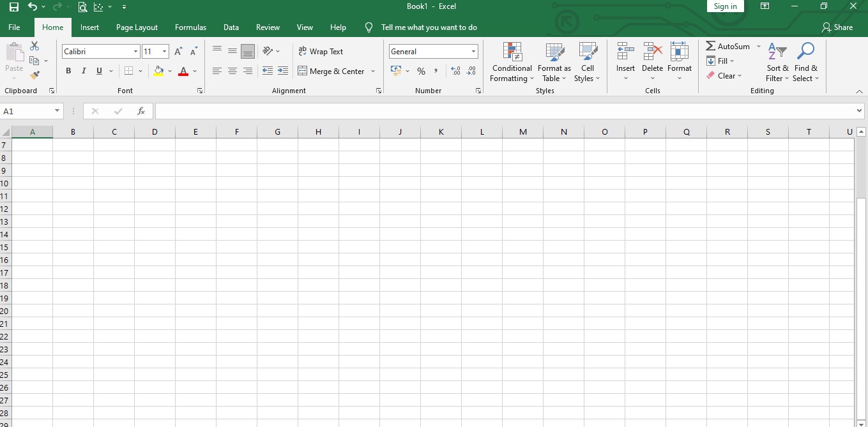The width and height of the screenshot is (868, 427).
Task: Open the File tab
Action: [14, 27]
